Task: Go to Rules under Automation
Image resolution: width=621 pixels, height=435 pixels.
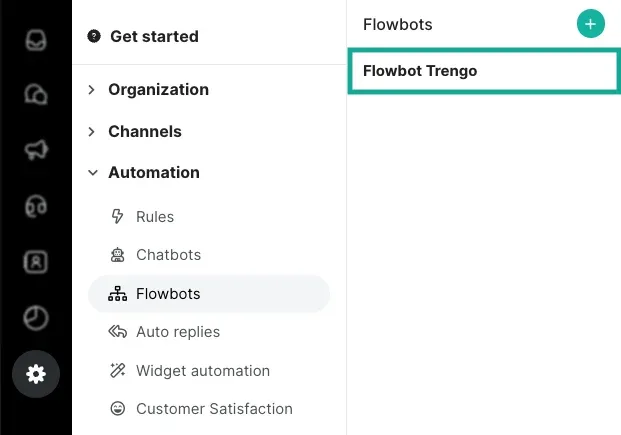Action: pyautogui.click(x=155, y=217)
